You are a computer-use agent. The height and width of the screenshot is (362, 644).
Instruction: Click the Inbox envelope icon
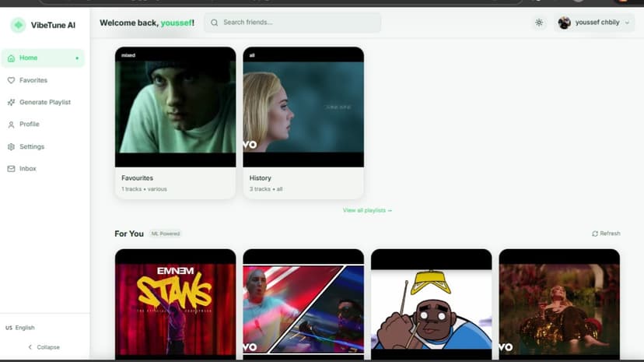(11, 169)
